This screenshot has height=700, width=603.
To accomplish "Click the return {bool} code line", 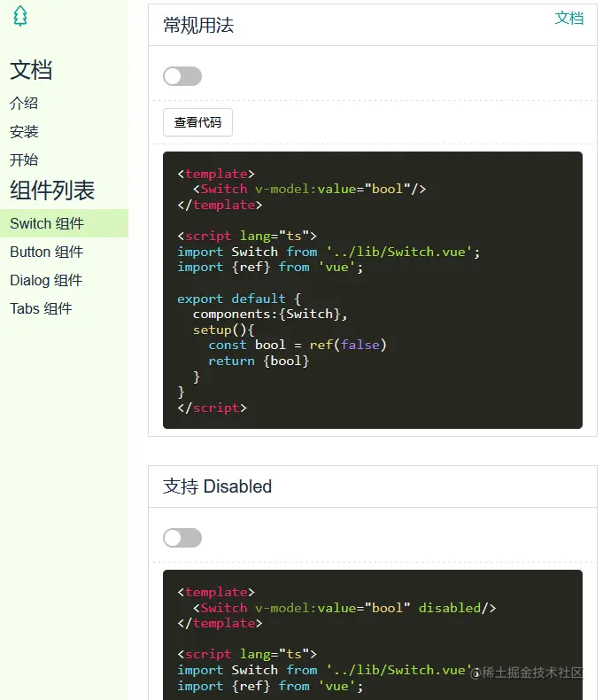I will click(x=259, y=361).
